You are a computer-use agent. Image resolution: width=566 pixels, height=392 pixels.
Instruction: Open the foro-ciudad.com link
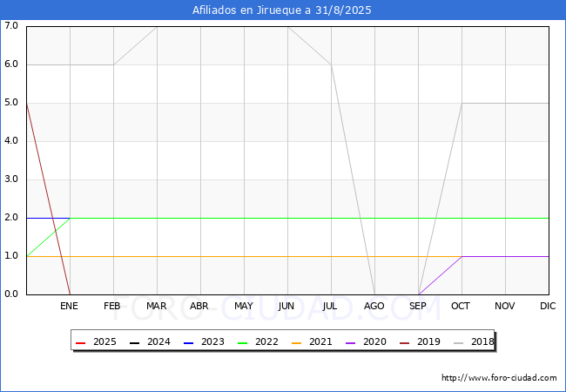click(x=499, y=378)
